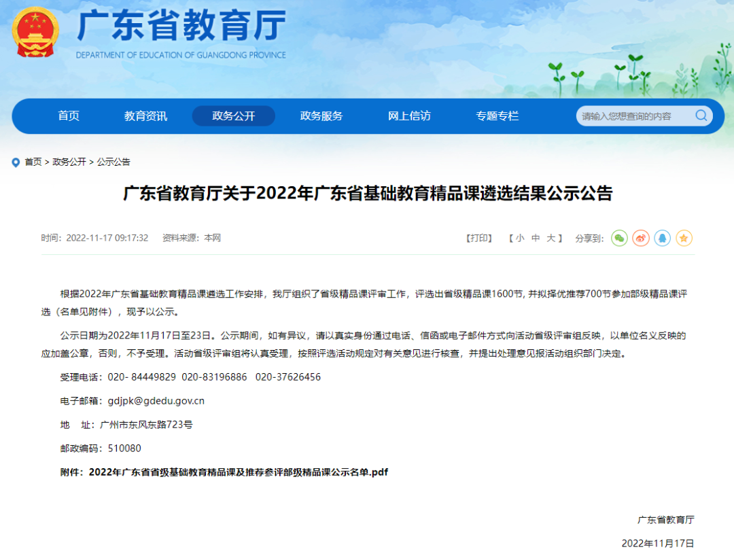Viewport: 734px width, 560px height.
Task: Set font size to 中
Action: 536,238
